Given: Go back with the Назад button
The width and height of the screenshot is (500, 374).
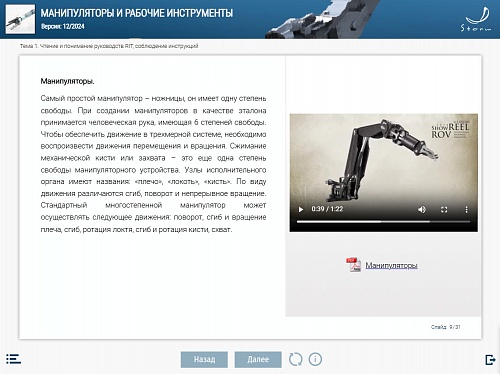Looking at the screenshot, I should point(204,359).
